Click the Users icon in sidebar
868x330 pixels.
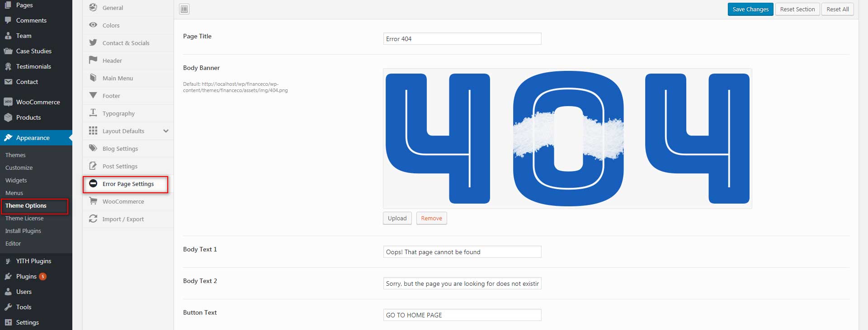pos(8,292)
